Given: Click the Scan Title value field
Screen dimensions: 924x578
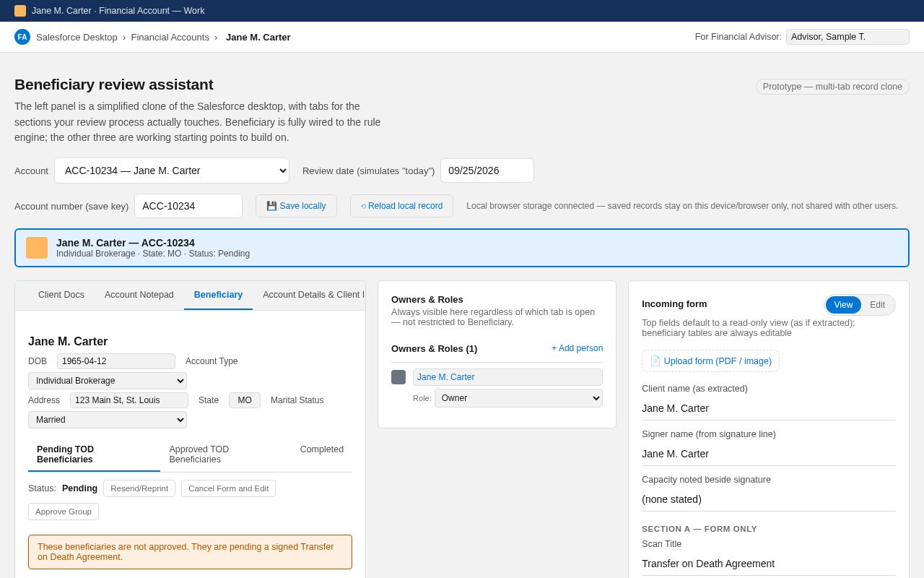Looking at the screenshot, I should click(x=769, y=564).
